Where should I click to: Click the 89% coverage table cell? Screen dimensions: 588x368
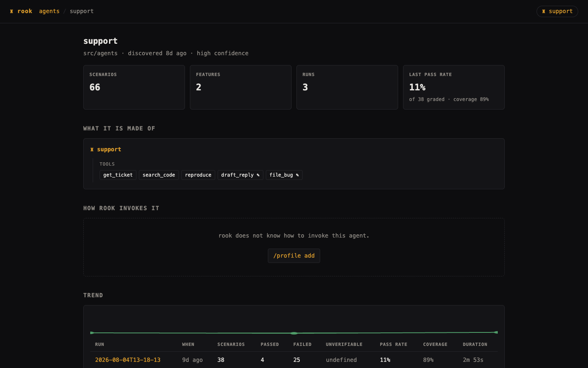(x=428, y=360)
